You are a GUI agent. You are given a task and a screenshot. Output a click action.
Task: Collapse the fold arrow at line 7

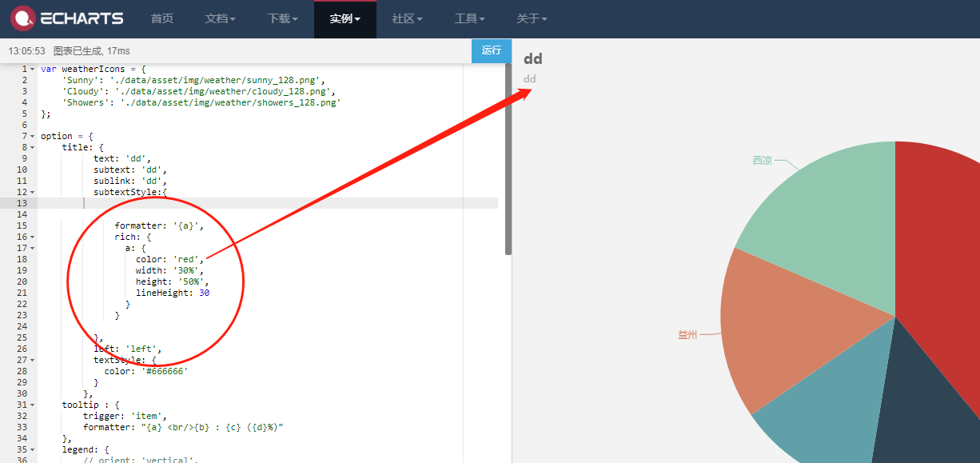33,136
